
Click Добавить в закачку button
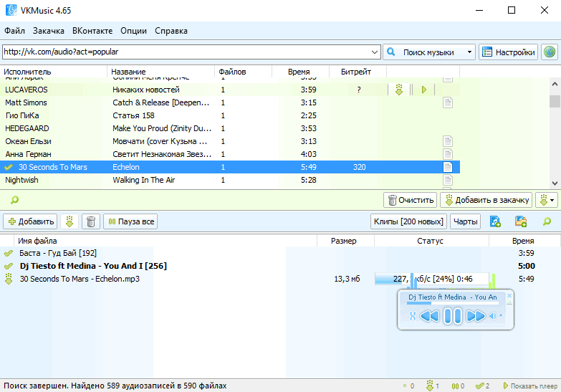point(486,200)
